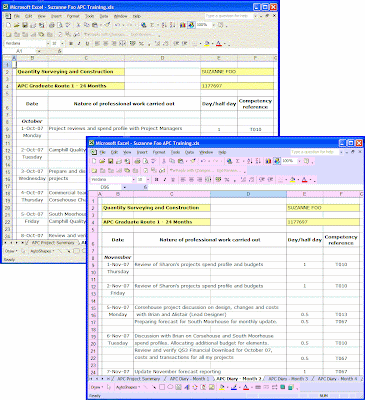Click Save icon in front window toolbar
Viewport: 365px width, 400px height.
[x=110, y=161]
